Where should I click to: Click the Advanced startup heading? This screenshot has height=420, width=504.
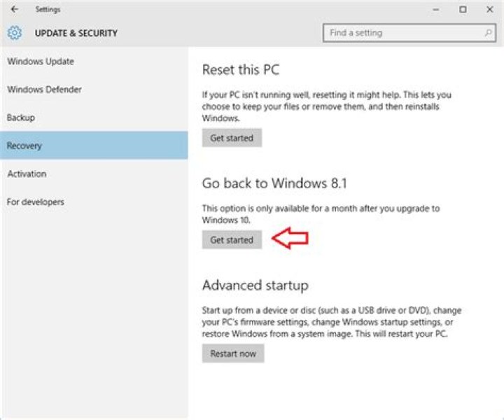pyautogui.click(x=255, y=286)
